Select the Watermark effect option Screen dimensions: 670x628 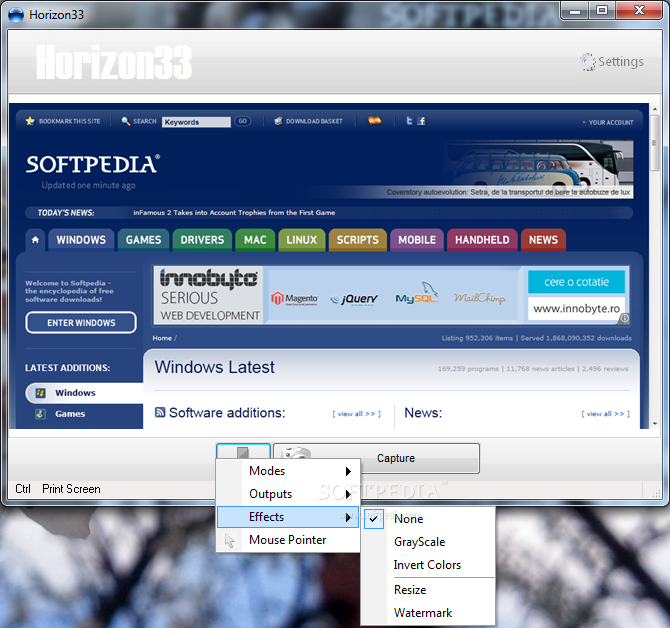tap(429, 613)
